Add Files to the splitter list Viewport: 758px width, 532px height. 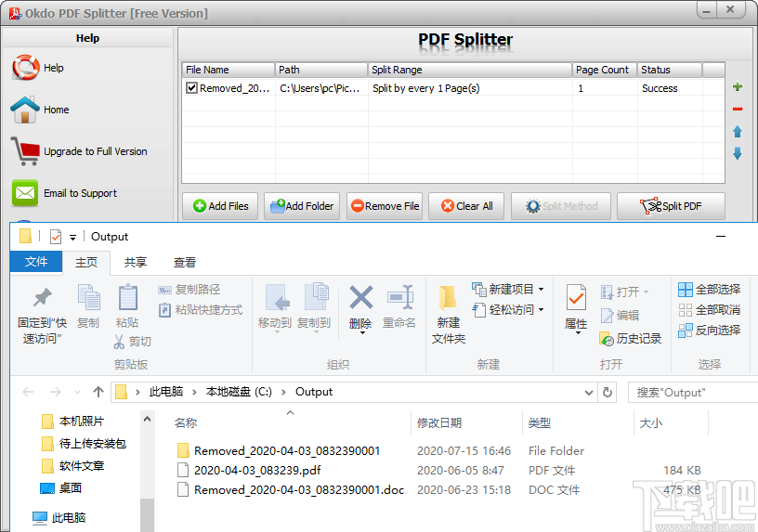220,206
